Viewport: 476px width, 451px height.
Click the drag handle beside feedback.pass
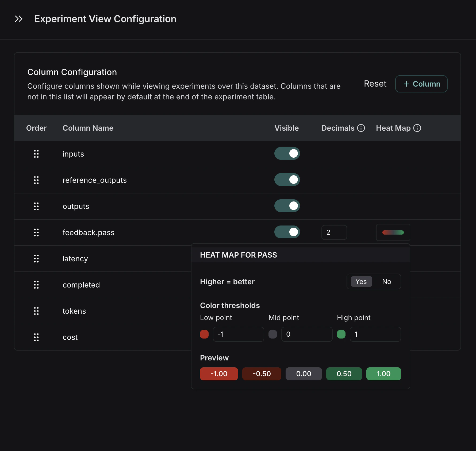(x=37, y=232)
